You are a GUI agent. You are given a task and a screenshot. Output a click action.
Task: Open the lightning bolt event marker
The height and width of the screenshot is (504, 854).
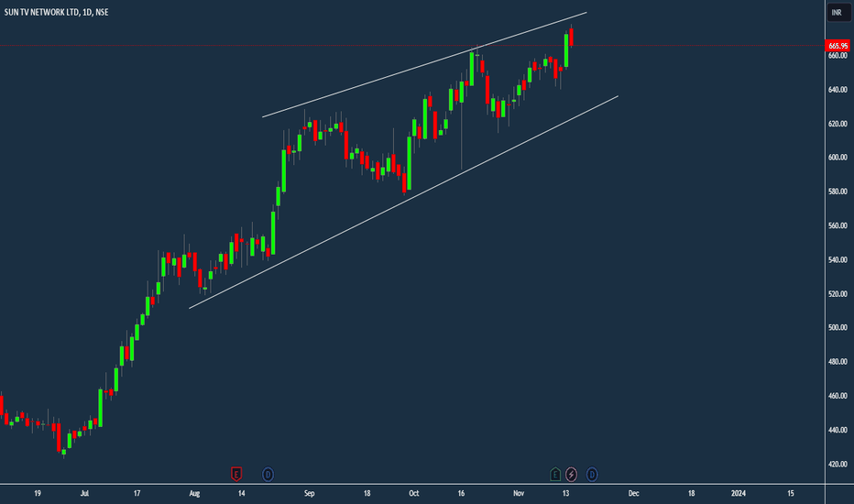coord(571,475)
